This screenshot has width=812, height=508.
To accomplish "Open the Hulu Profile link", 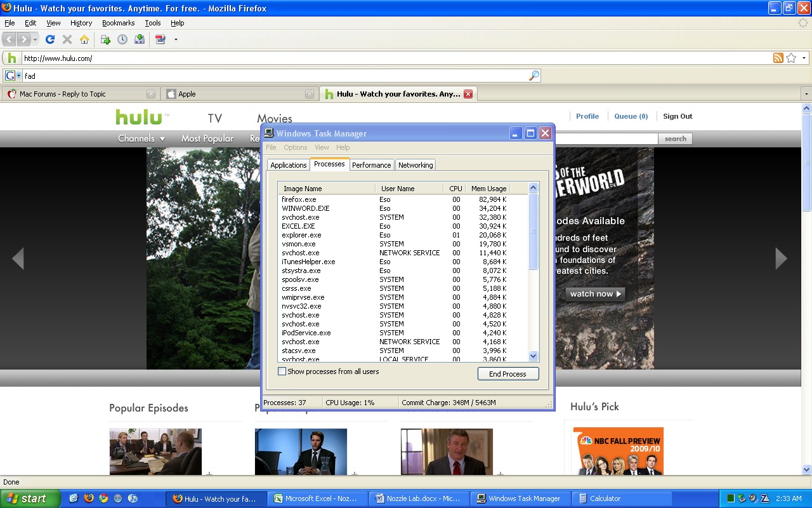I will (x=587, y=116).
